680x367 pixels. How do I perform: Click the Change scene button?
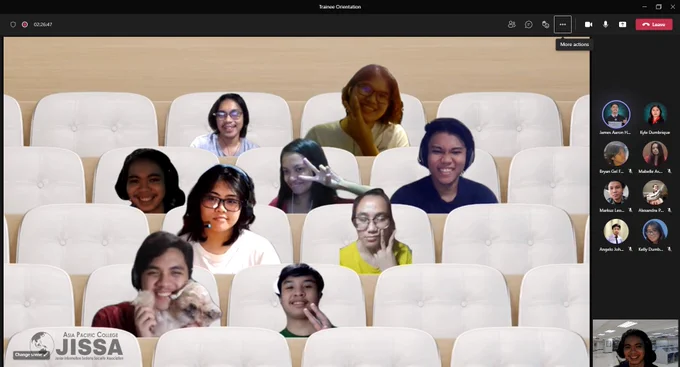coord(31,355)
